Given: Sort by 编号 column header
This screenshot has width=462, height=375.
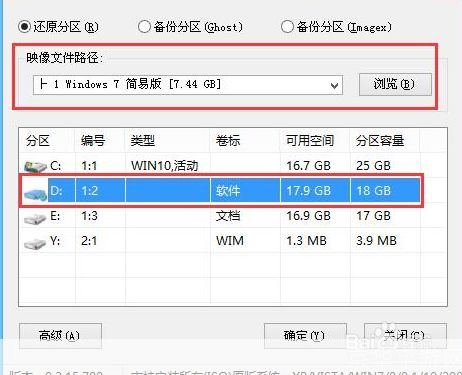Looking at the screenshot, I should point(93,141).
